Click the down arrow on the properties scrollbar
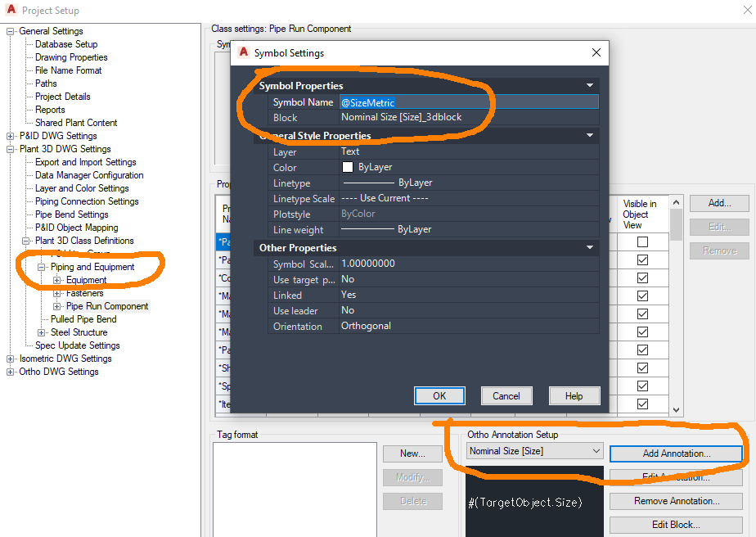 coord(675,408)
